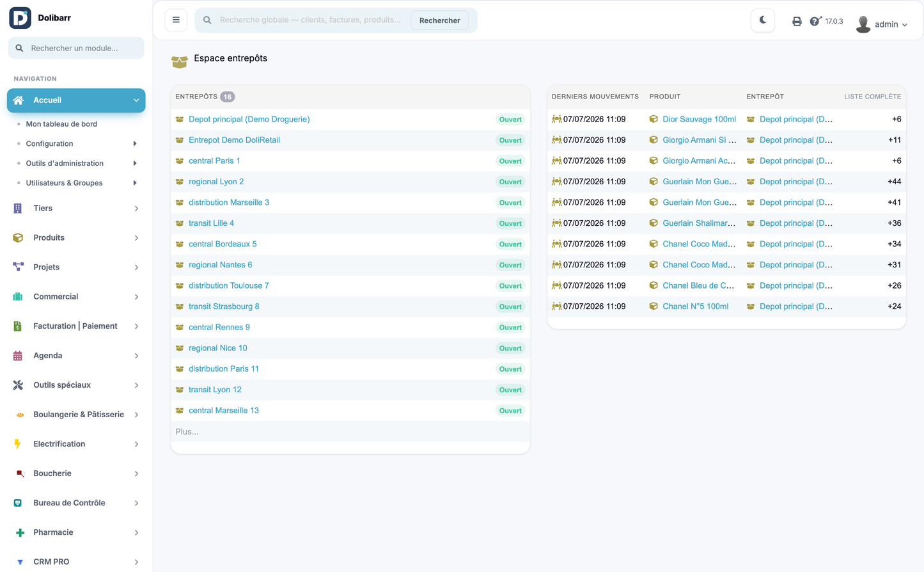Viewport: 924px width, 572px height.
Task: Open Entrepot Demo DoliRetail warehouse
Action: pos(234,140)
